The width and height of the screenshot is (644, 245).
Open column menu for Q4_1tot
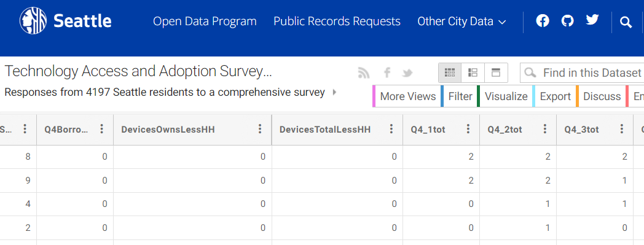(x=468, y=130)
